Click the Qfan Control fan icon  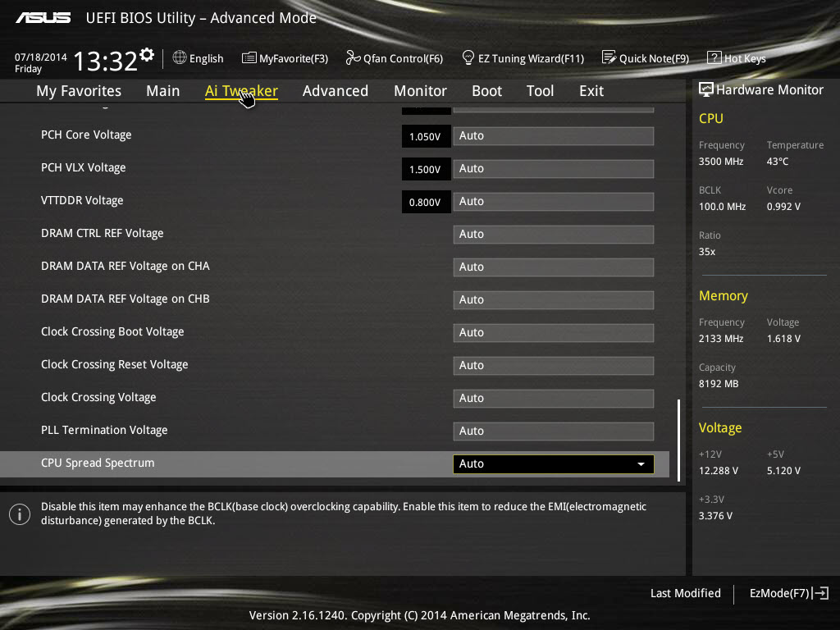pos(353,57)
